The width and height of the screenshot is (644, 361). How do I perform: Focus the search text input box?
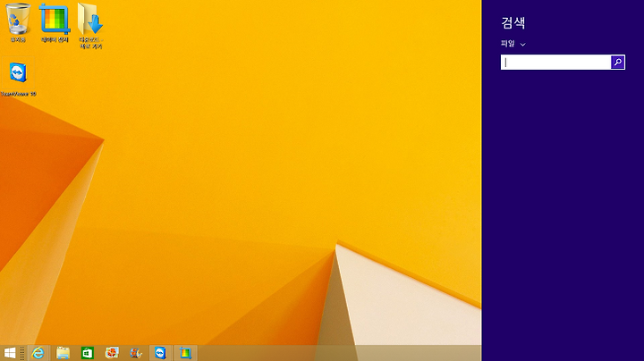point(555,62)
